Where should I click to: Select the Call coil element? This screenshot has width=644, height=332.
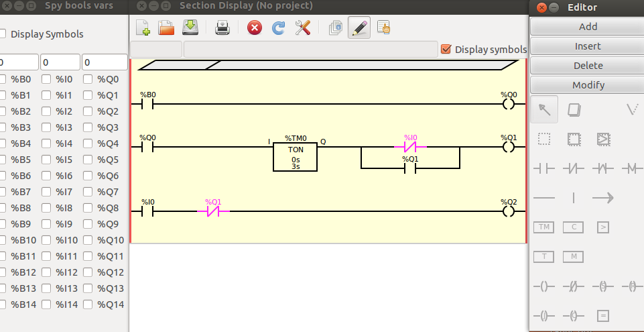(574, 316)
